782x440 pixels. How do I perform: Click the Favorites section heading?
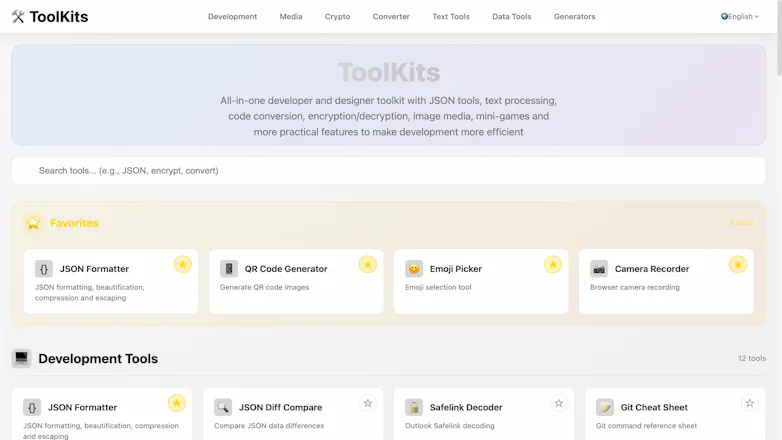74,223
